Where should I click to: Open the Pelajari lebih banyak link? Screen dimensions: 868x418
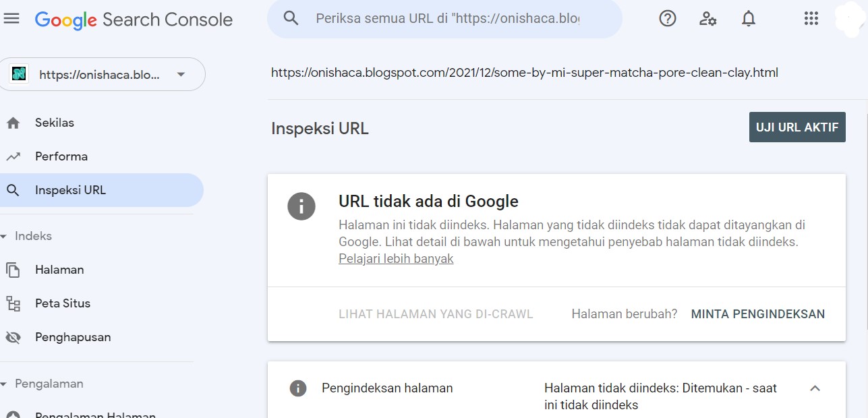point(396,259)
